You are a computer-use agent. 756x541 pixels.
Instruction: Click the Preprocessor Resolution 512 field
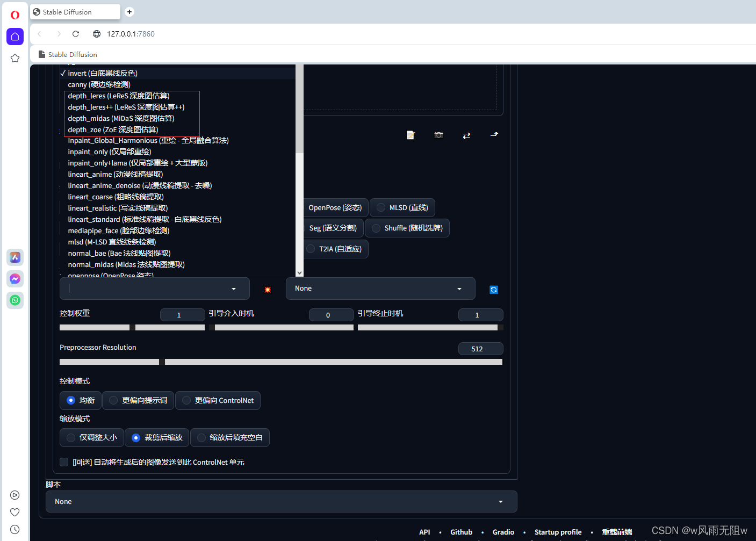pos(481,349)
